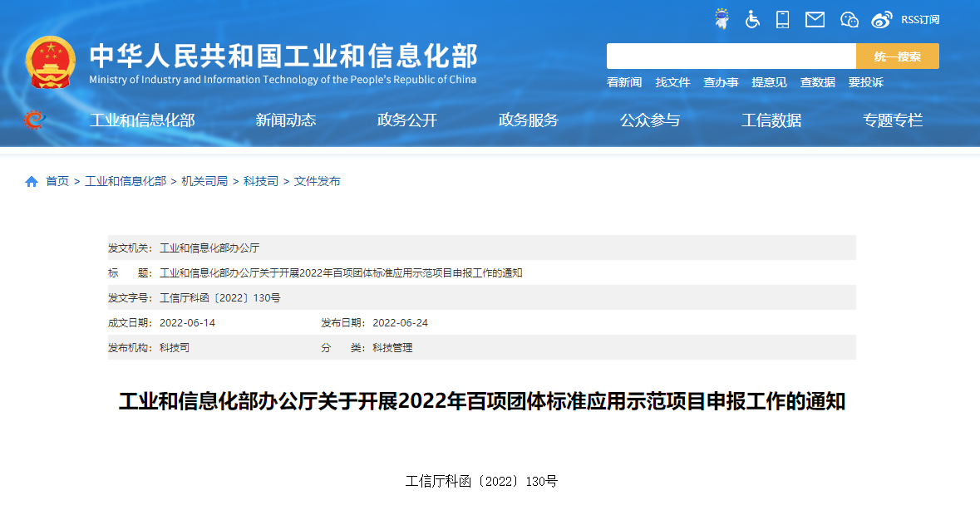Image resolution: width=980 pixels, height=505 pixels.
Task: Open 专题专栏 in the navigation bar
Action: (893, 120)
